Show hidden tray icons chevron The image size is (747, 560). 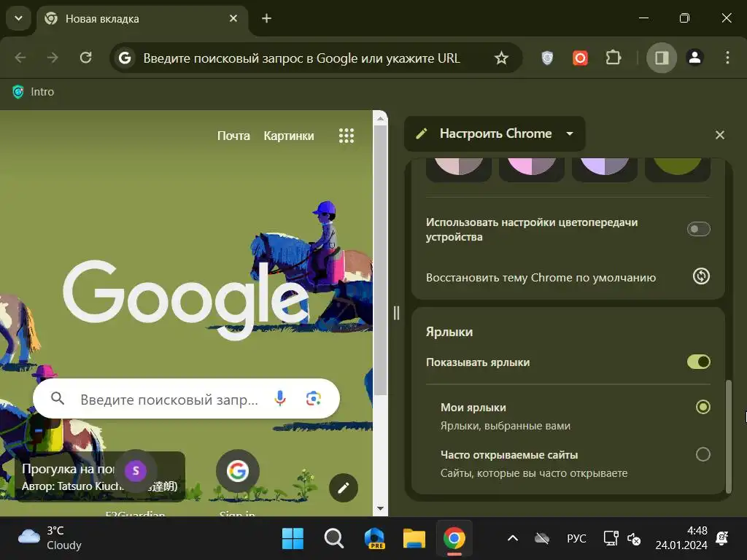click(513, 539)
